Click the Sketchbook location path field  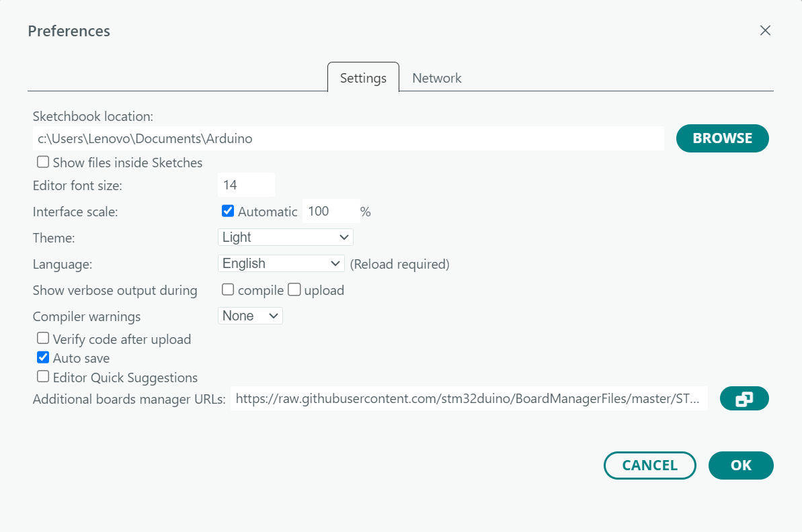[348, 139]
